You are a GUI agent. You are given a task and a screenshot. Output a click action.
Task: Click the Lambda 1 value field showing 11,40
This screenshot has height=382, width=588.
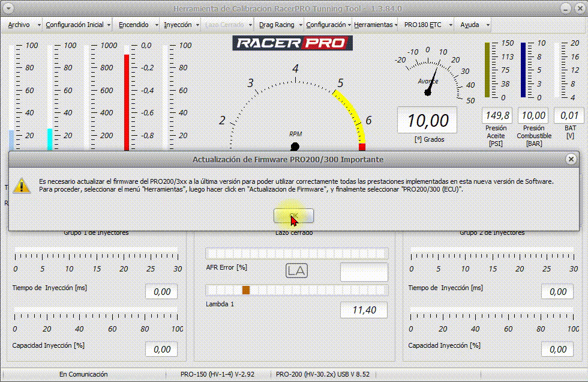(364, 310)
